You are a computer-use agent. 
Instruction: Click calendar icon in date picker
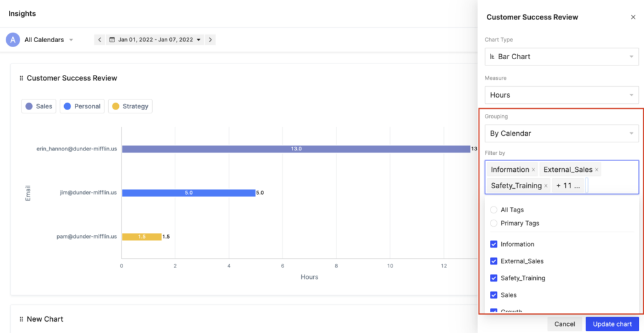click(112, 40)
